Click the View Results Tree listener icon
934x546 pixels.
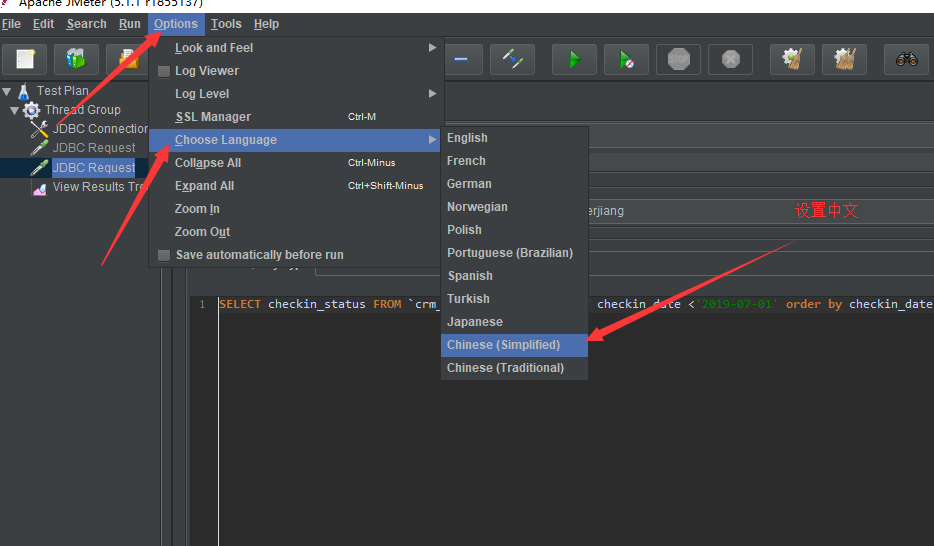coord(40,189)
